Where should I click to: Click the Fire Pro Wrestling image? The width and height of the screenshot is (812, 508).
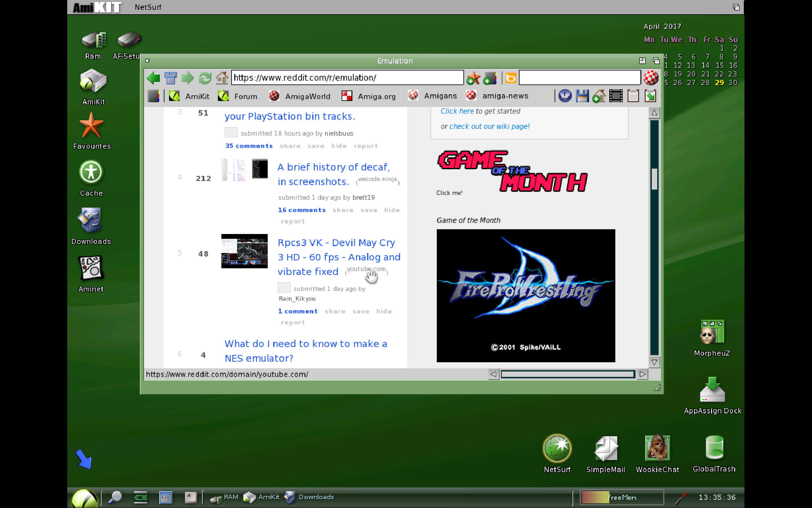526,296
